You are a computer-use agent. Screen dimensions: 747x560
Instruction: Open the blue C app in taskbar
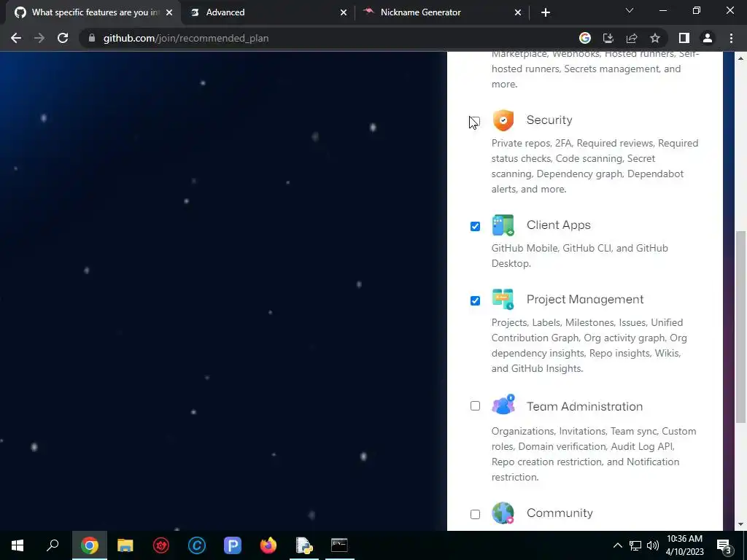pos(197,545)
